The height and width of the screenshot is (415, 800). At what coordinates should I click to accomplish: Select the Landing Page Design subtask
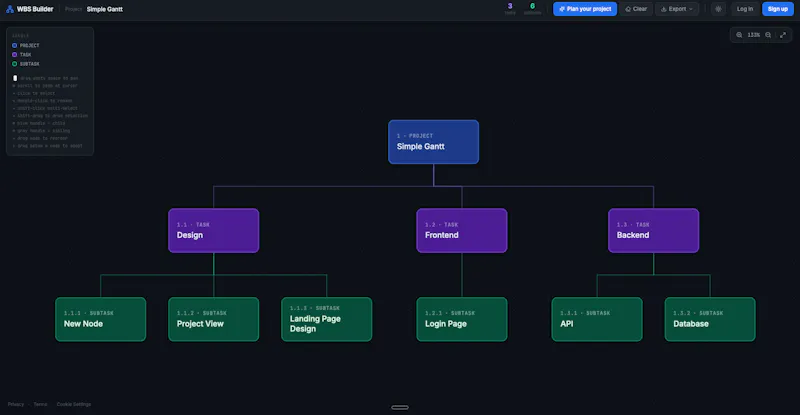tap(327, 319)
